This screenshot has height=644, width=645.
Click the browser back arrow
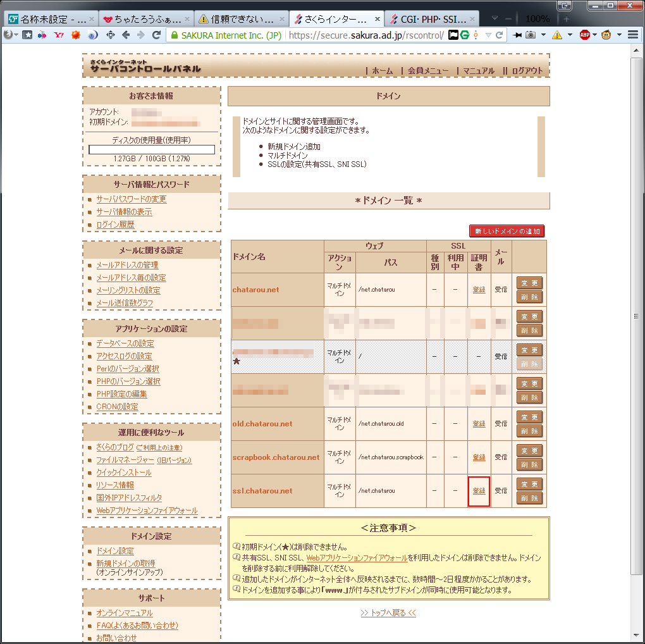126,35
